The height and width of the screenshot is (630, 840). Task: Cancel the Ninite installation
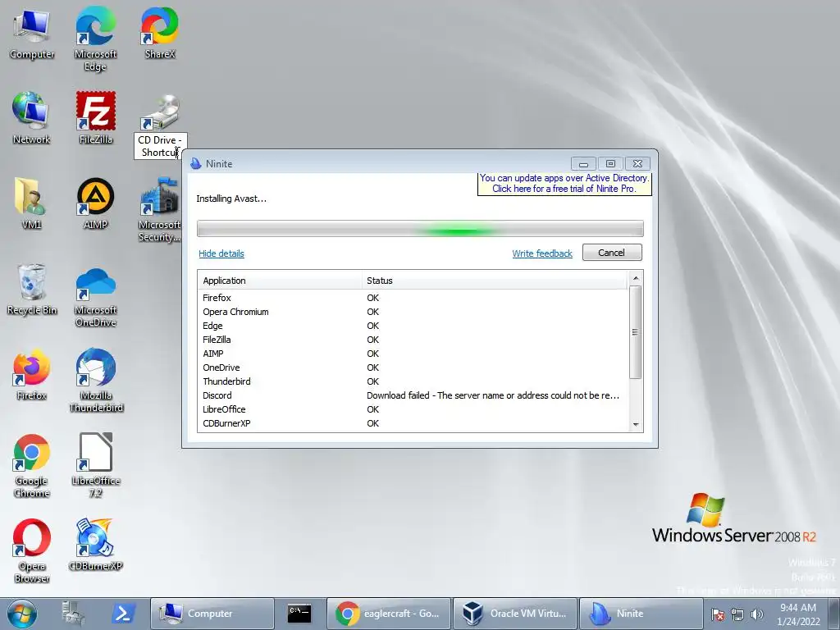point(612,253)
